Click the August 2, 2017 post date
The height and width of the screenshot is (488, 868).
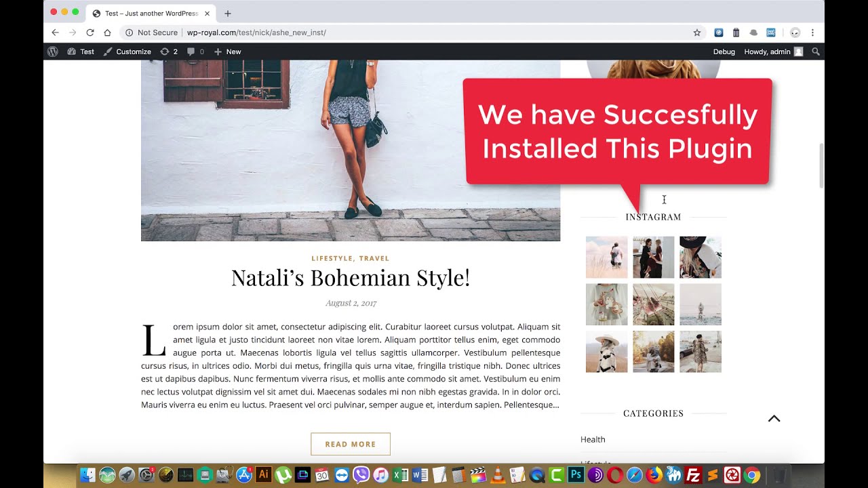(x=351, y=303)
